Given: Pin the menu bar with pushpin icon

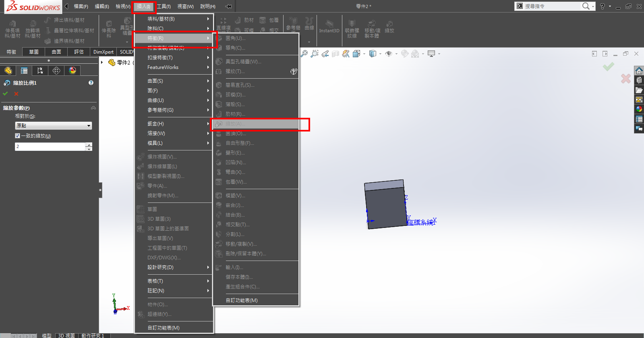Looking at the screenshot, I should click(x=228, y=6).
